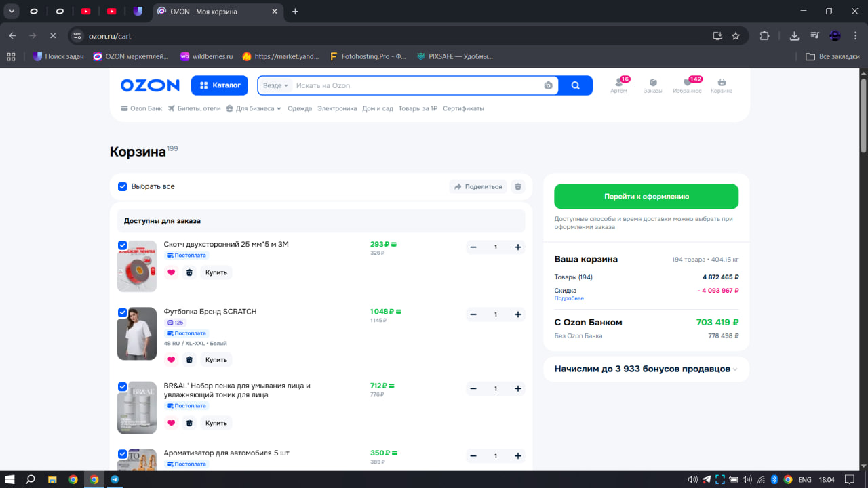868x488 pixels.
Task: Click heart icon under Скотч двухсторонний
Action: 171,272
